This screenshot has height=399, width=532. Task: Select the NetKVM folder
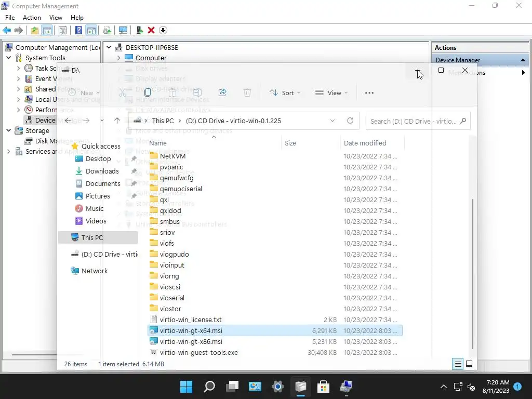pos(172,156)
